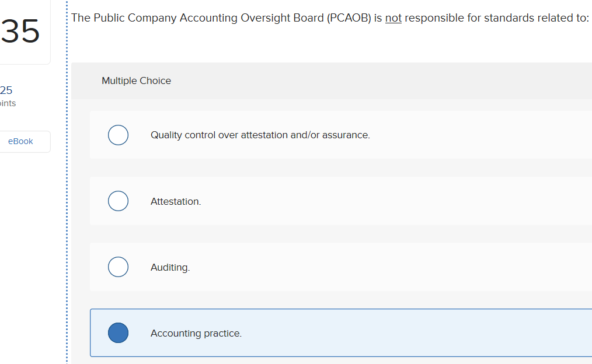Click the "Attestation" answer row background
The height and width of the screenshot is (364, 592).
(350, 201)
